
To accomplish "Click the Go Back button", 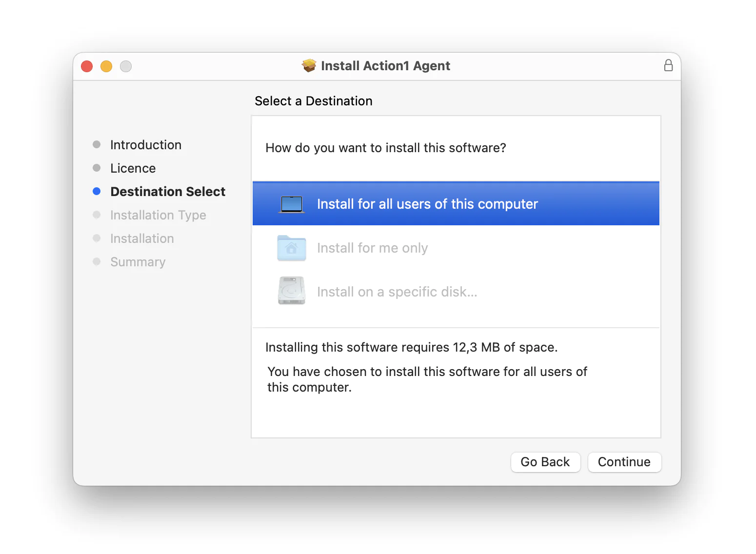I will (545, 462).
